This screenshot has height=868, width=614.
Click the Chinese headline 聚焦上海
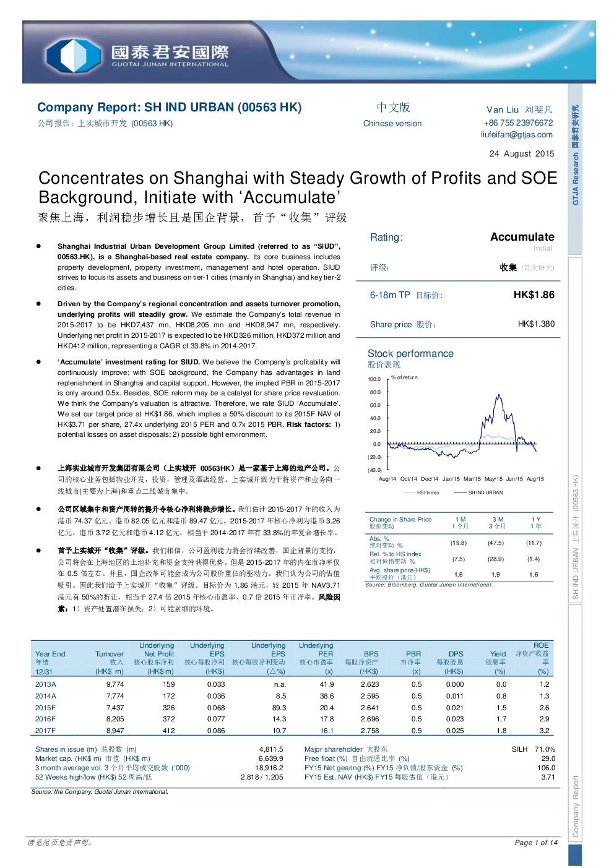click(x=192, y=218)
